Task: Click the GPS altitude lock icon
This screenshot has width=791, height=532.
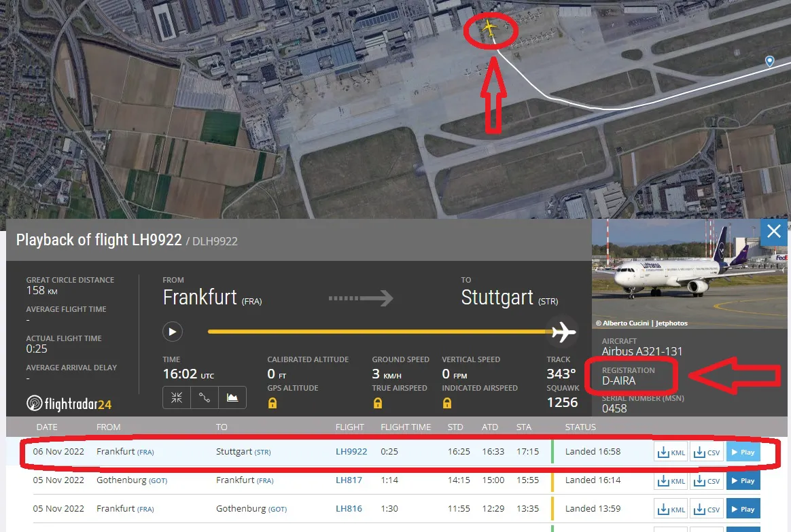Action: point(273,403)
